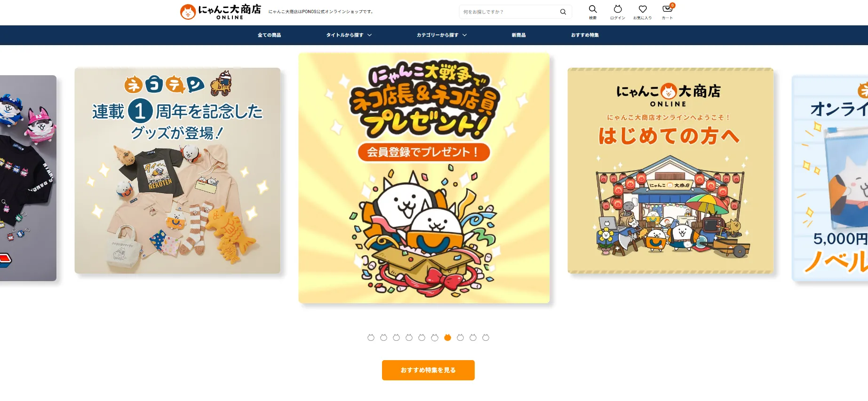Open the はじめての方へ welcome banner
The width and height of the screenshot is (868, 401).
(670, 171)
